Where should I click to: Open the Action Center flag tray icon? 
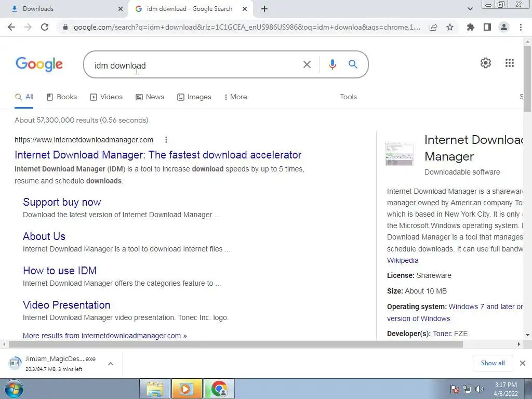[x=455, y=389]
